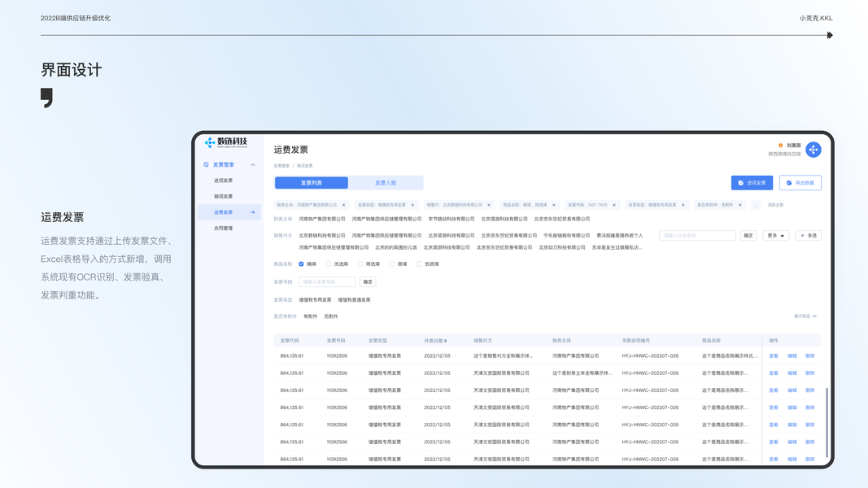The width and height of the screenshot is (868, 488).
Task: Click the 请输入企业名称 input field
Action: coord(697,236)
